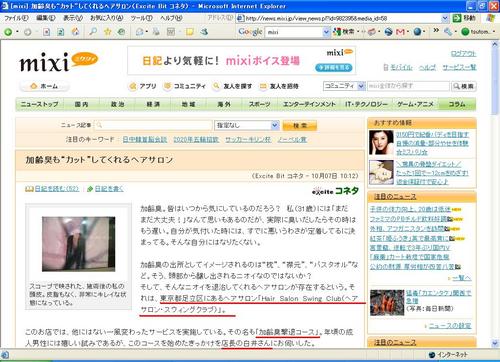
Task: Click the 移動 Go button next to address bar
Action: click(464, 18)
